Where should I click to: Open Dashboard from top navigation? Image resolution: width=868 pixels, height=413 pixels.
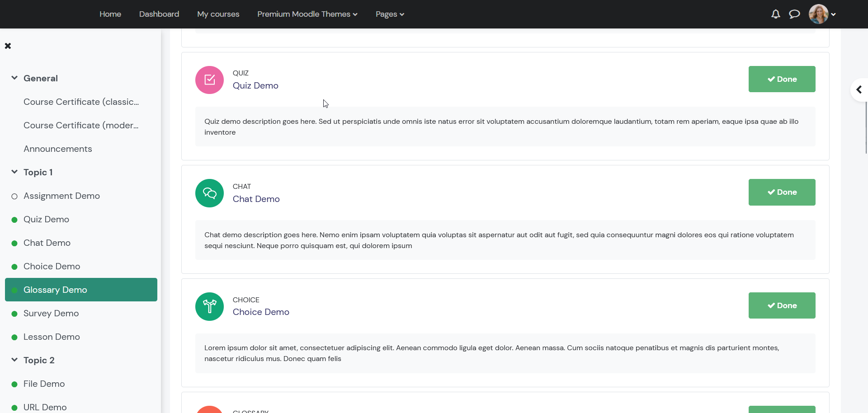pos(159,14)
